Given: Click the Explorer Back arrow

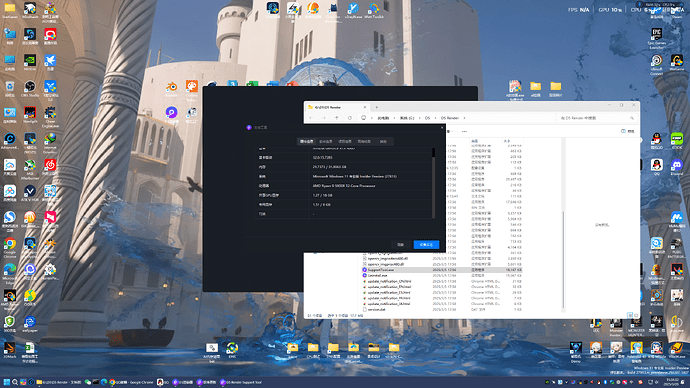Looking at the screenshot, I should click(x=311, y=118).
